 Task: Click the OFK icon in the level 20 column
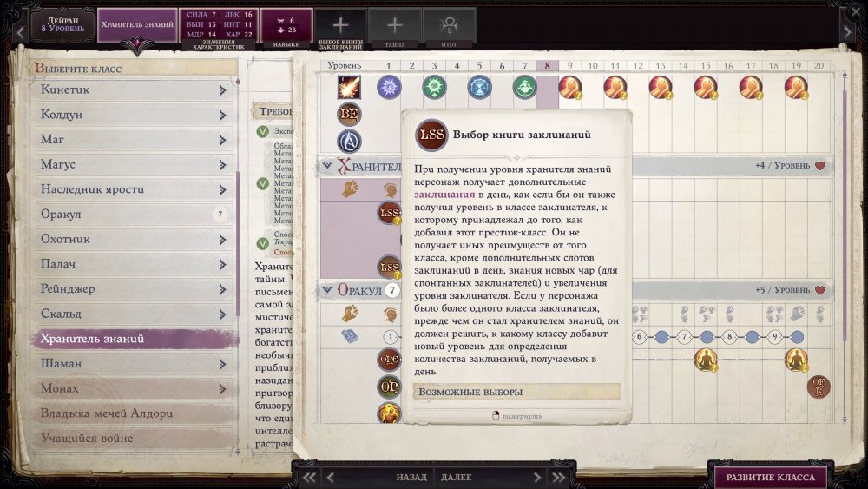(x=819, y=387)
